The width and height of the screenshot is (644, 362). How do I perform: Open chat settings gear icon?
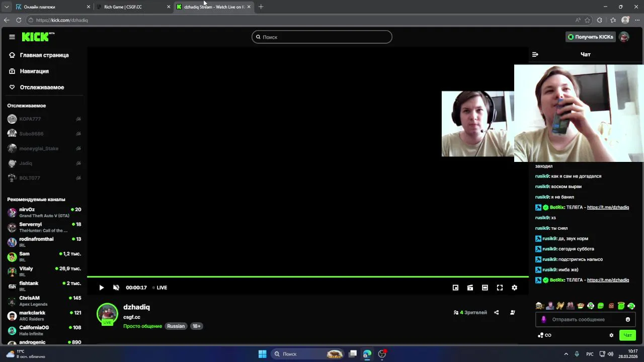pyautogui.click(x=612, y=335)
